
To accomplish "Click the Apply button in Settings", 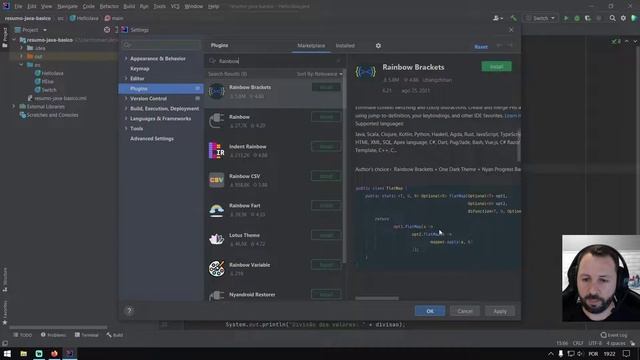I will (500, 311).
